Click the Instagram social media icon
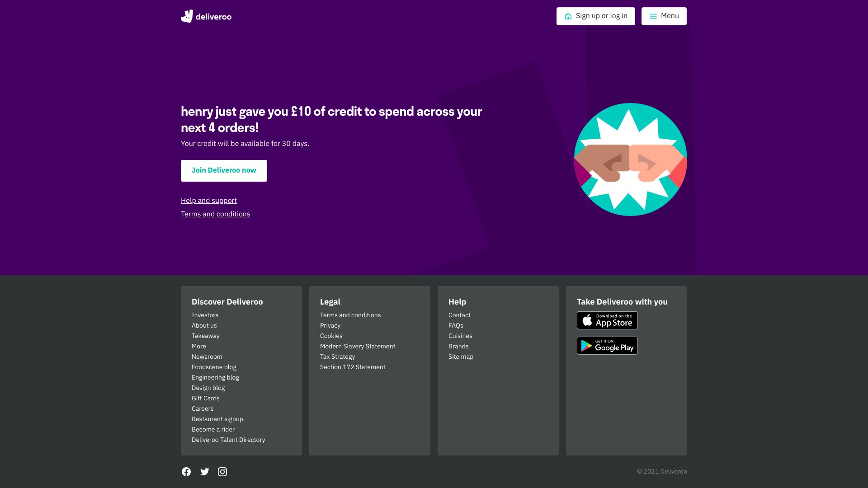 222,471
